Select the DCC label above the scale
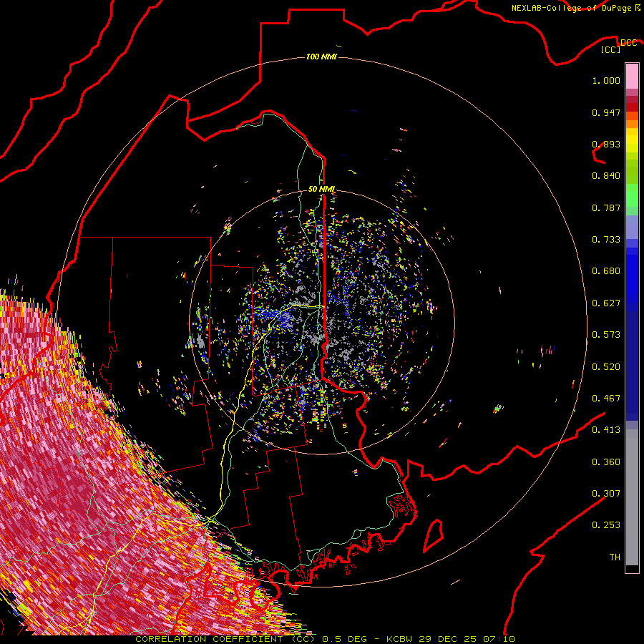This screenshot has height=644, width=644. click(x=628, y=43)
